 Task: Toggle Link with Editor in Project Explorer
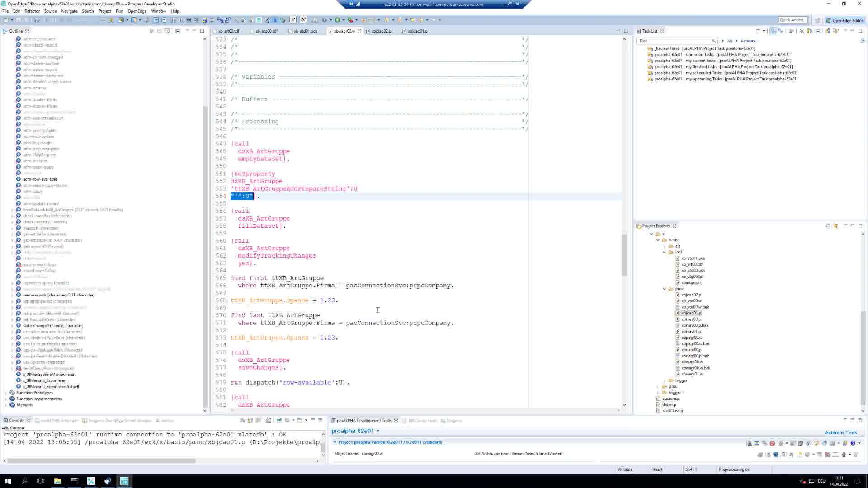point(836,226)
